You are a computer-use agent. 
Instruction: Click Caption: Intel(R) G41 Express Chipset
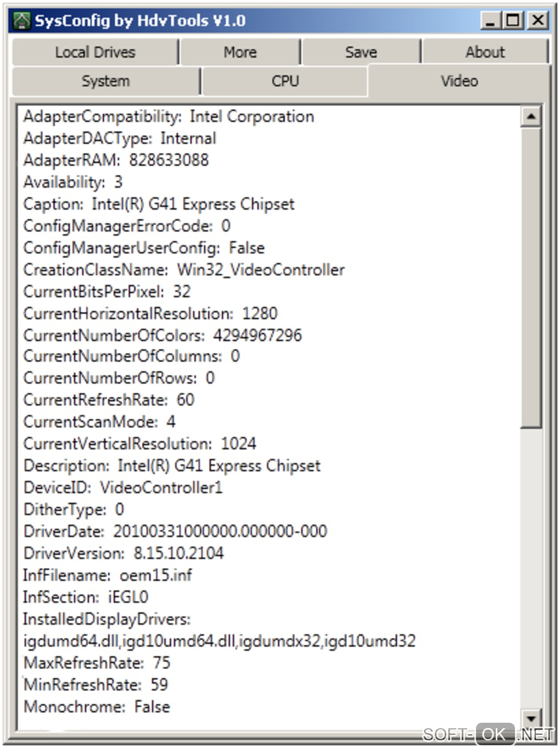[159, 204]
